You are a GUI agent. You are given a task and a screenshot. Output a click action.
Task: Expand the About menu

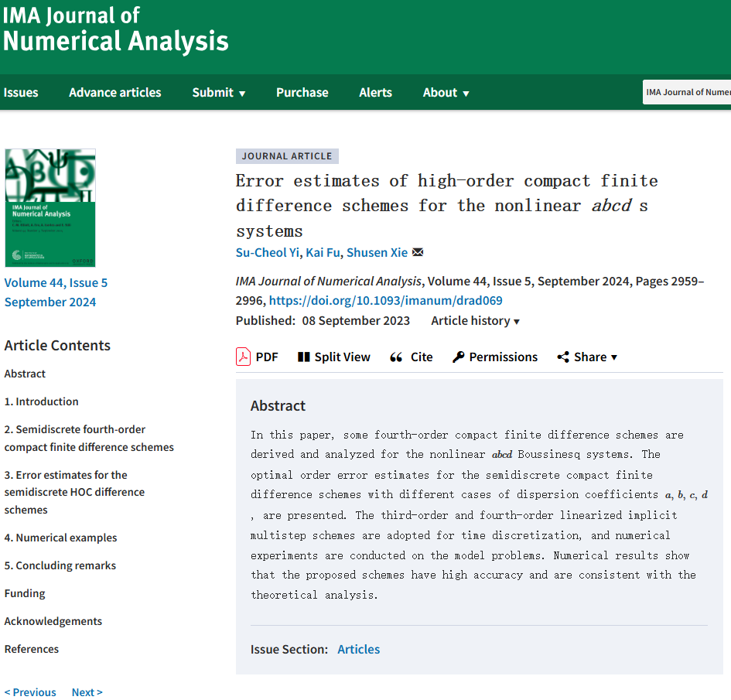(446, 92)
